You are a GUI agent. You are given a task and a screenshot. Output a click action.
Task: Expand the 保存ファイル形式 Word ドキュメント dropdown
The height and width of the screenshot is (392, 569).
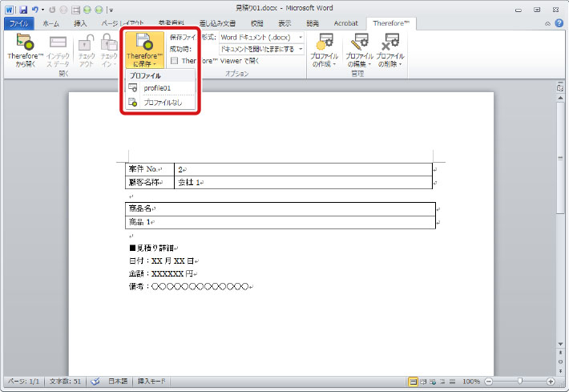301,38
